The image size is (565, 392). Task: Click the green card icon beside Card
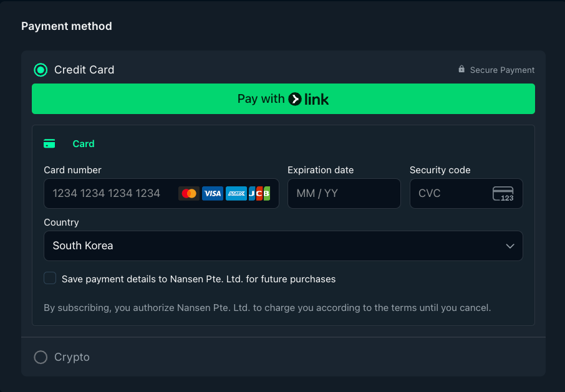point(49,143)
